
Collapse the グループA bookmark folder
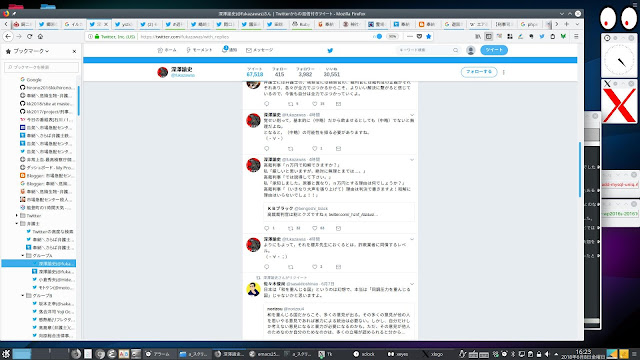[x=23, y=256]
